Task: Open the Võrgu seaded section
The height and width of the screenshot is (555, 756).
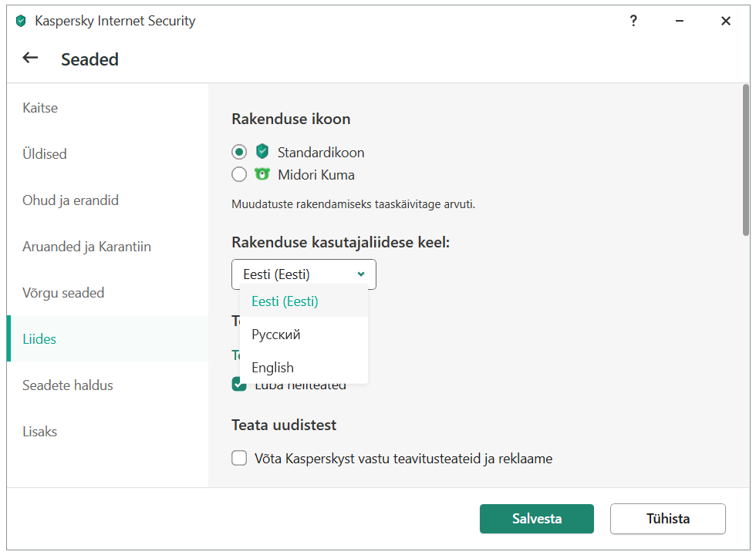Action: pos(107,292)
